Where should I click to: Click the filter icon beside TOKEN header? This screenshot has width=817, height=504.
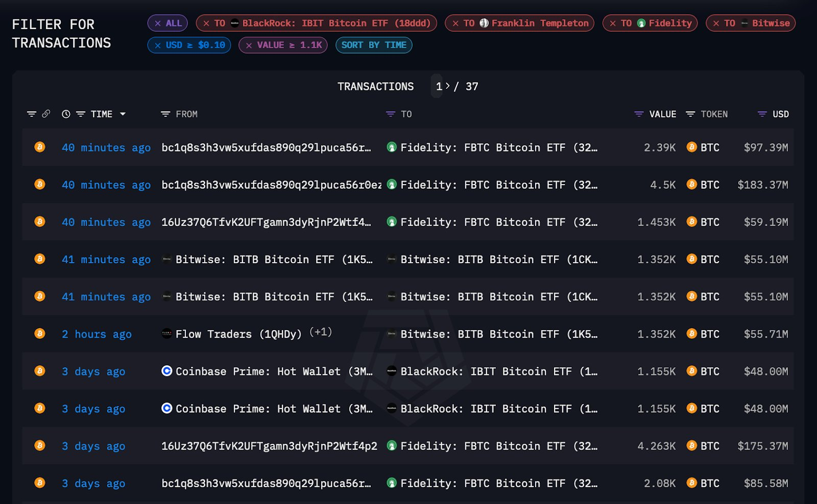pos(690,114)
